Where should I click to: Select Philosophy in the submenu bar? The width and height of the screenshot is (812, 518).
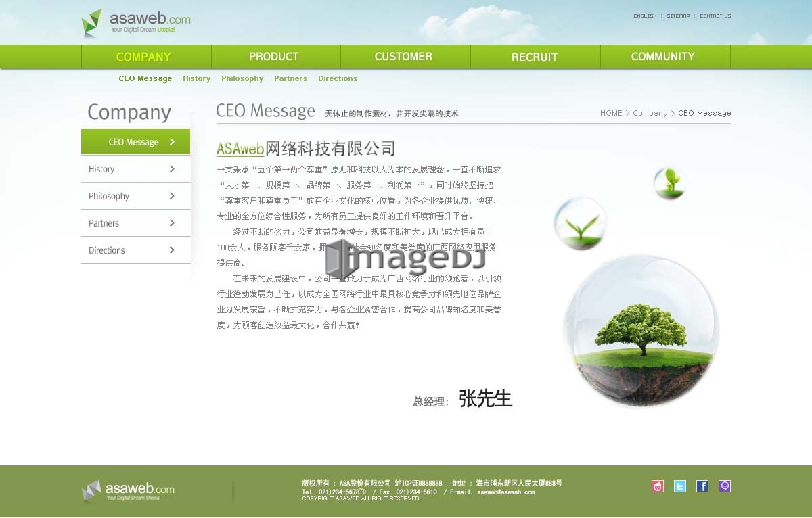(242, 78)
